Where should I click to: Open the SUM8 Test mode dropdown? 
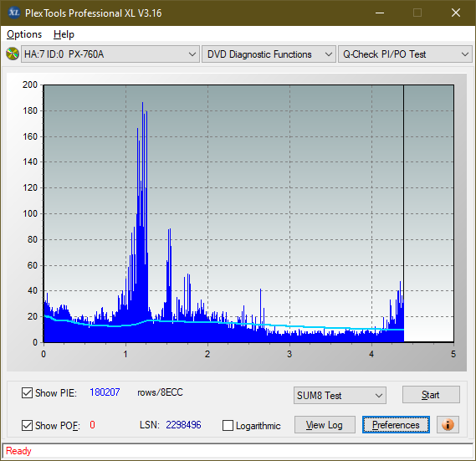click(x=340, y=396)
